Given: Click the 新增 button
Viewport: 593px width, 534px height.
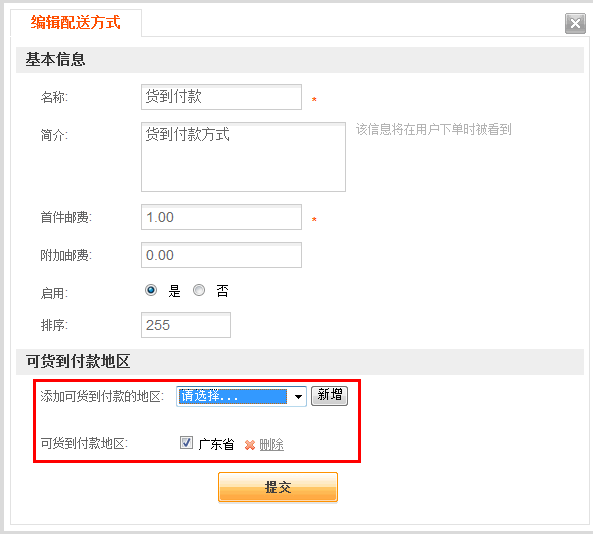Looking at the screenshot, I should pyautogui.click(x=329, y=396).
